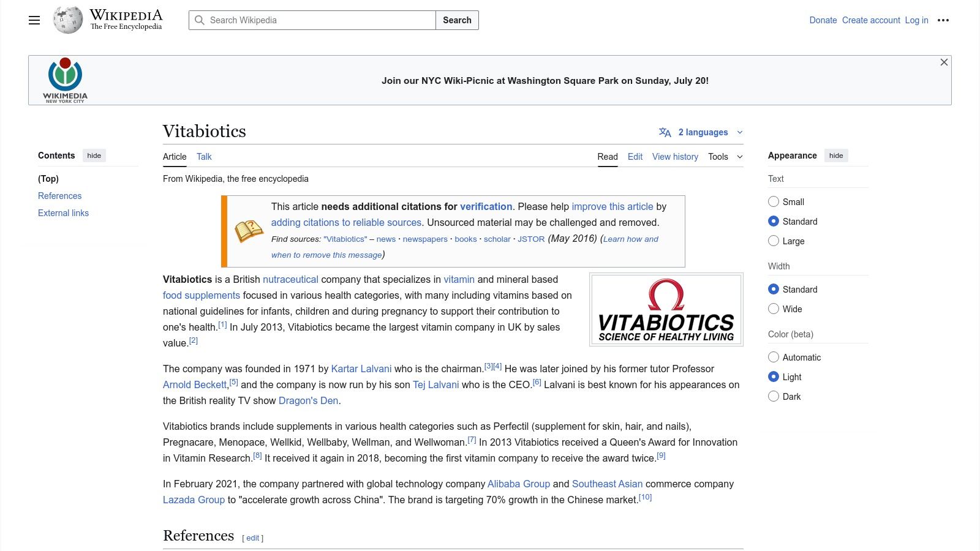Open adding citations to reliable sources link
This screenshot has height=551, width=980.
coord(346,223)
